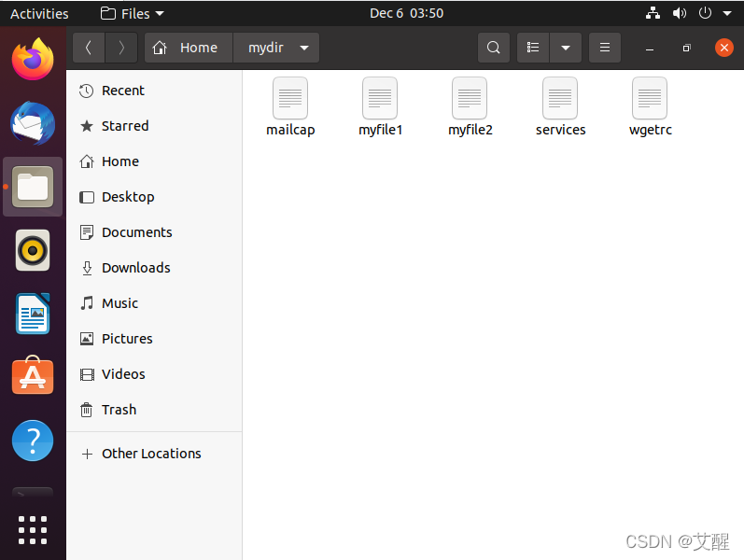
Task: Click the partially hidden Terminal dock icon
Action: tap(33, 492)
